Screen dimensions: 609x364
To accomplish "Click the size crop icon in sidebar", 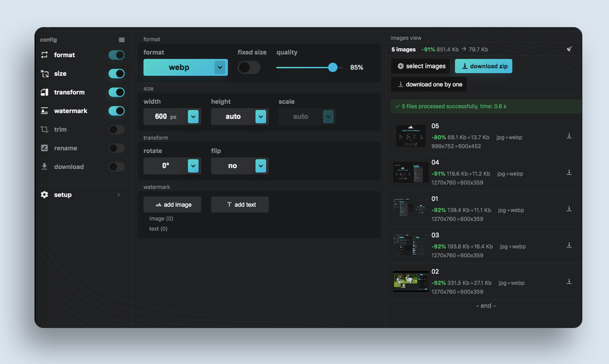I will [x=44, y=73].
